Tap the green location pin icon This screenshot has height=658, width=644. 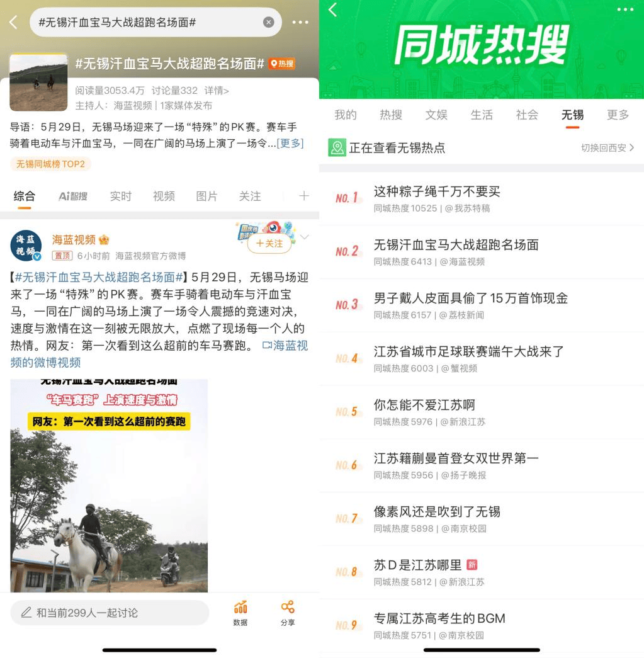[x=337, y=147]
